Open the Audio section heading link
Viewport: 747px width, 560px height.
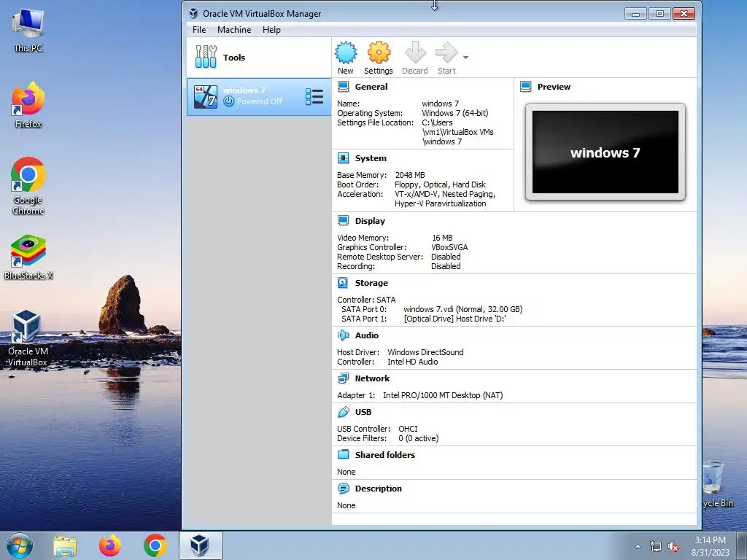(366, 335)
